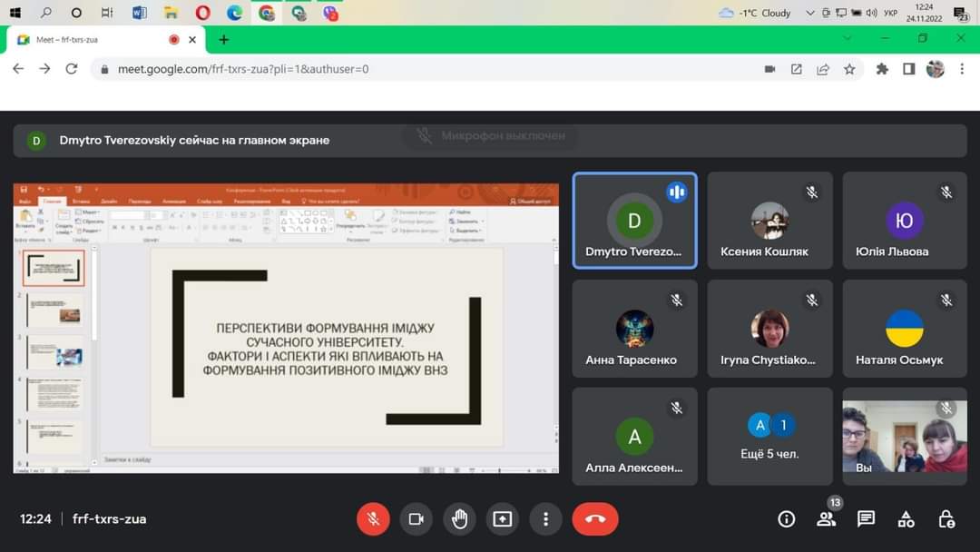Open a new browser tab
Screen dimensions: 980x552
pos(224,40)
